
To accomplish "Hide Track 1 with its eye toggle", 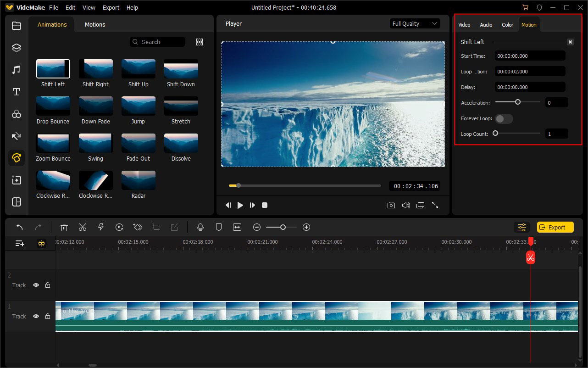I will click(36, 316).
